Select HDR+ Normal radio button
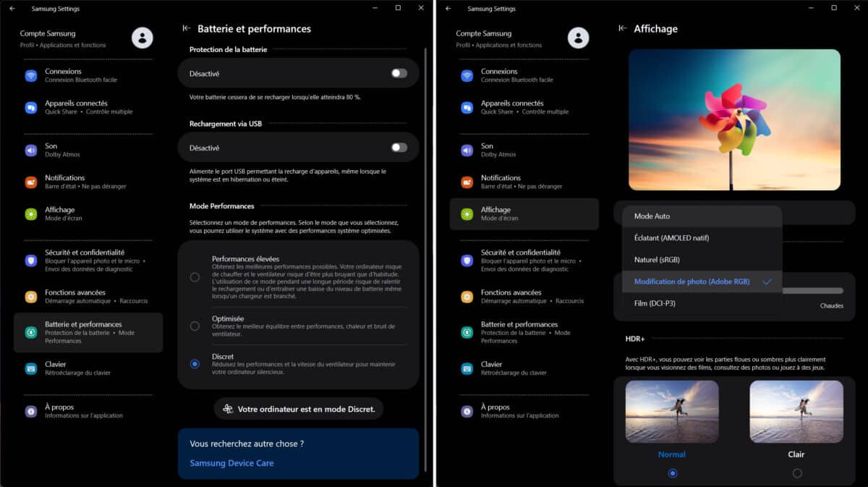The image size is (868, 487). pos(673,473)
